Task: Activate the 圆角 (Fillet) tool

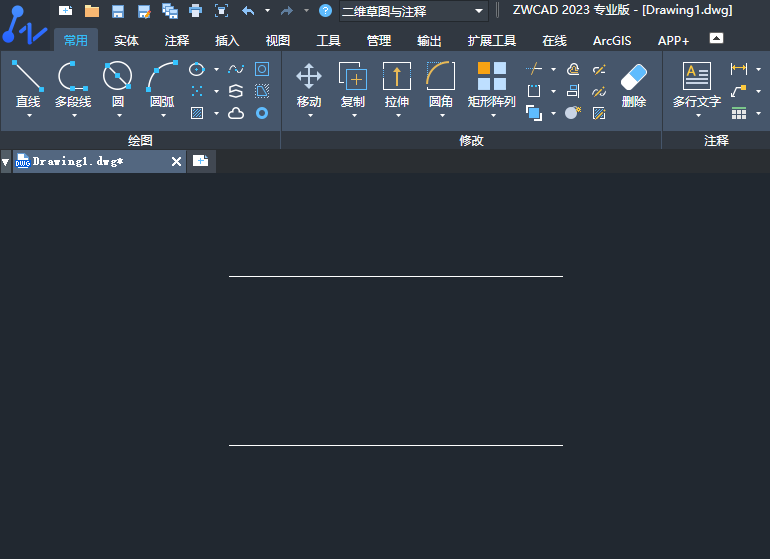Action: [x=440, y=84]
